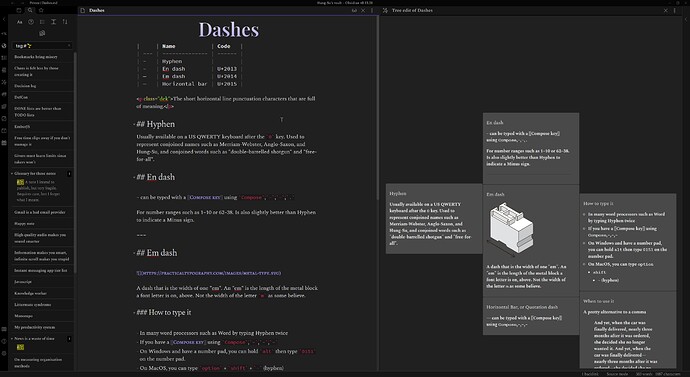This screenshot has height=377, width=690.
Task: Open the Search tab in left sidebar
Action: click(x=30, y=10)
